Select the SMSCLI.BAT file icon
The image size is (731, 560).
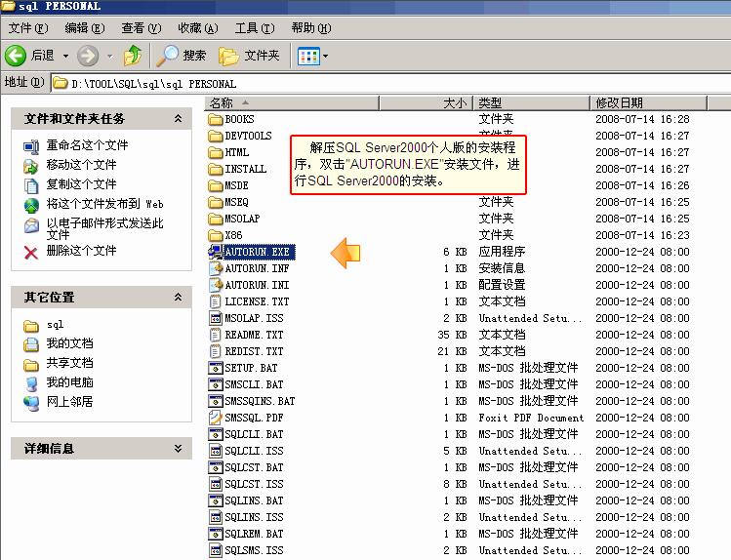click(216, 384)
